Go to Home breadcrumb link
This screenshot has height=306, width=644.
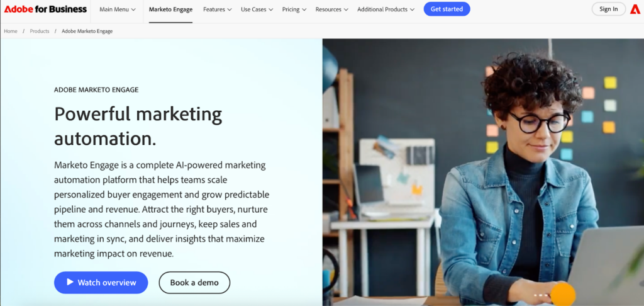11,31
